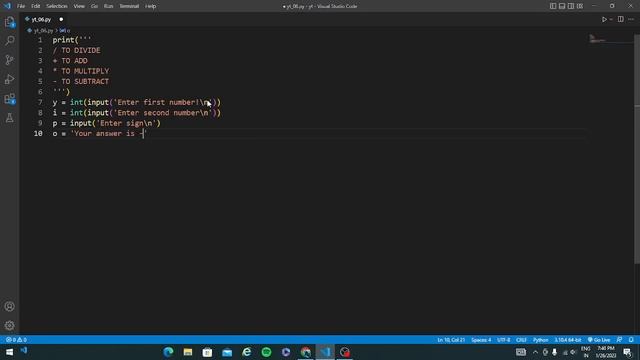This screenshot has height=360, width=640.
Task: Click line number 7 in gutter
Action: pyautogui.click(x=40, y=102)
